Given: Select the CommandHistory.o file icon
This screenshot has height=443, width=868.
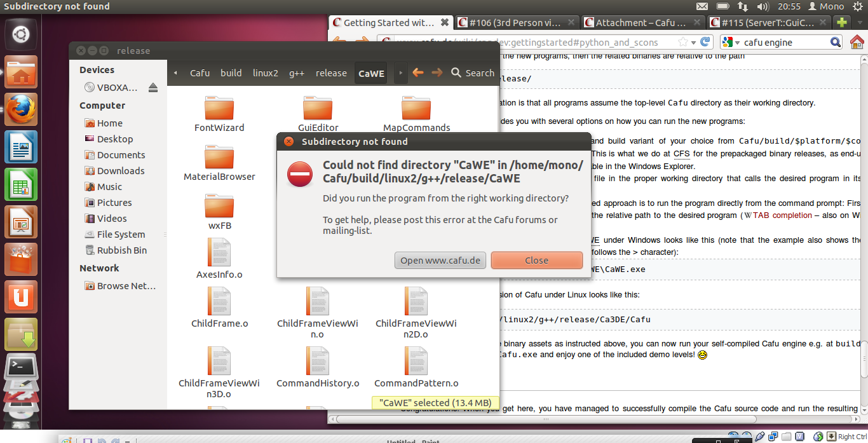Looking at the screenshot, I should pos(318,361).
